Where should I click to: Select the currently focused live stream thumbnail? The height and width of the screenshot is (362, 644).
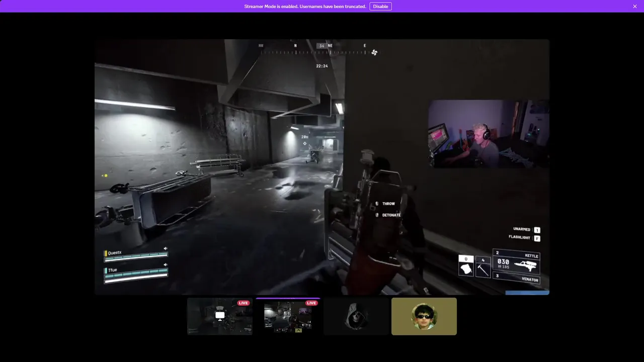288,316
